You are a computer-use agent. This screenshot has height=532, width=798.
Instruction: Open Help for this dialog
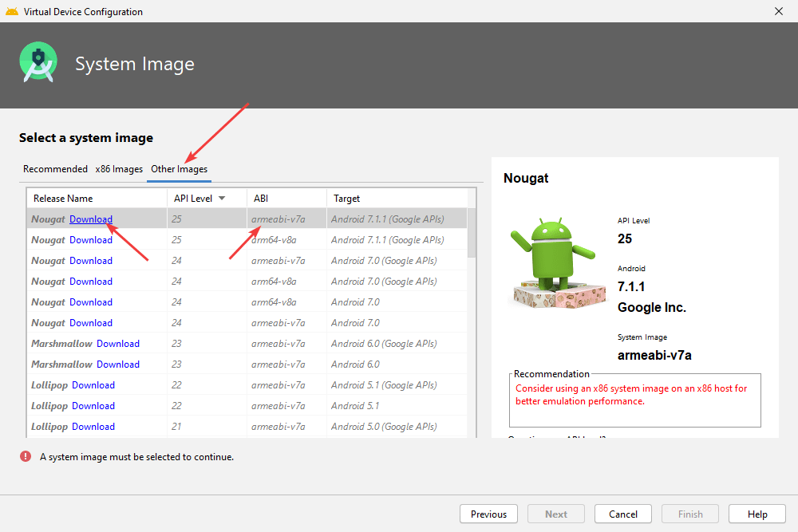tap(757, 514)
